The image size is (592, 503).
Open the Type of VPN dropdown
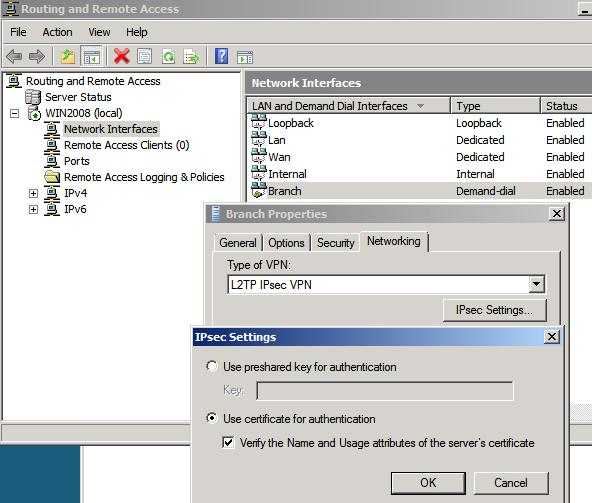coord(536,284)
